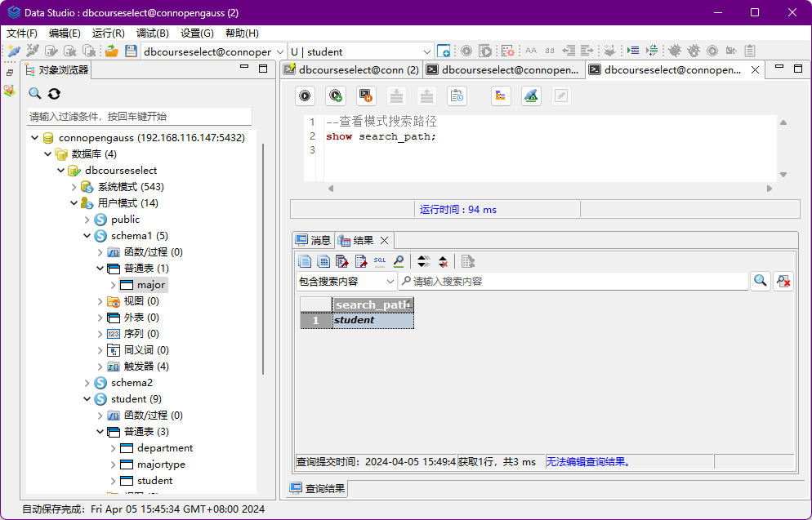
Task: Click the search magnifier in the object browser
Action: [34, 93]
